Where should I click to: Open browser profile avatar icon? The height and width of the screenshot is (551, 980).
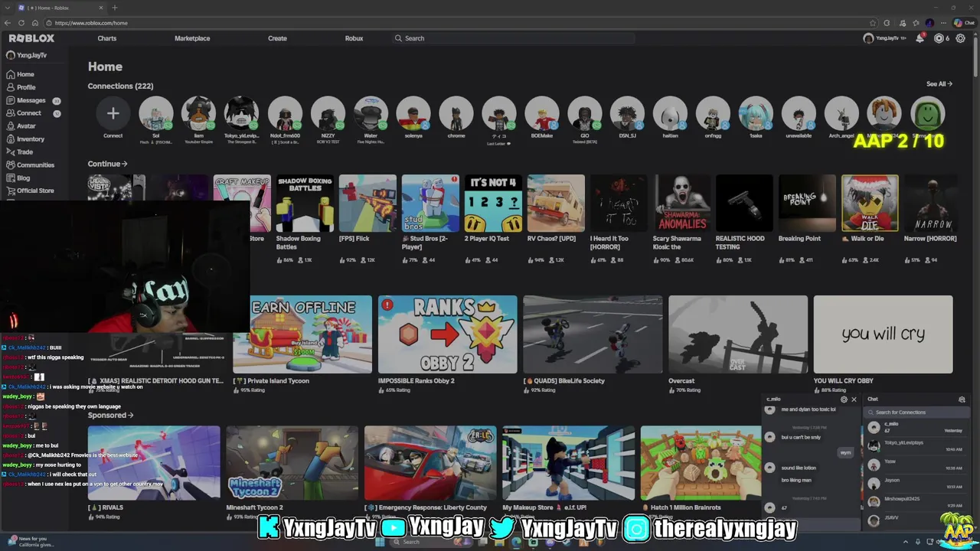pos(929,23)
